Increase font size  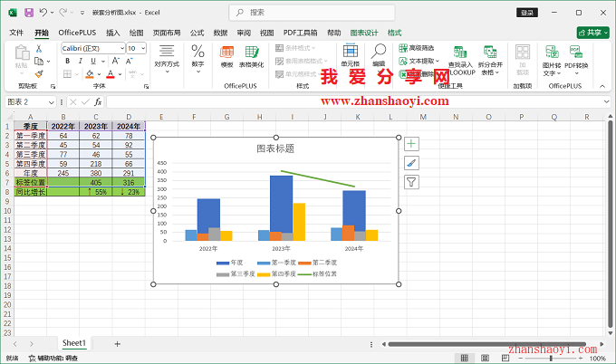click(116, 61)
